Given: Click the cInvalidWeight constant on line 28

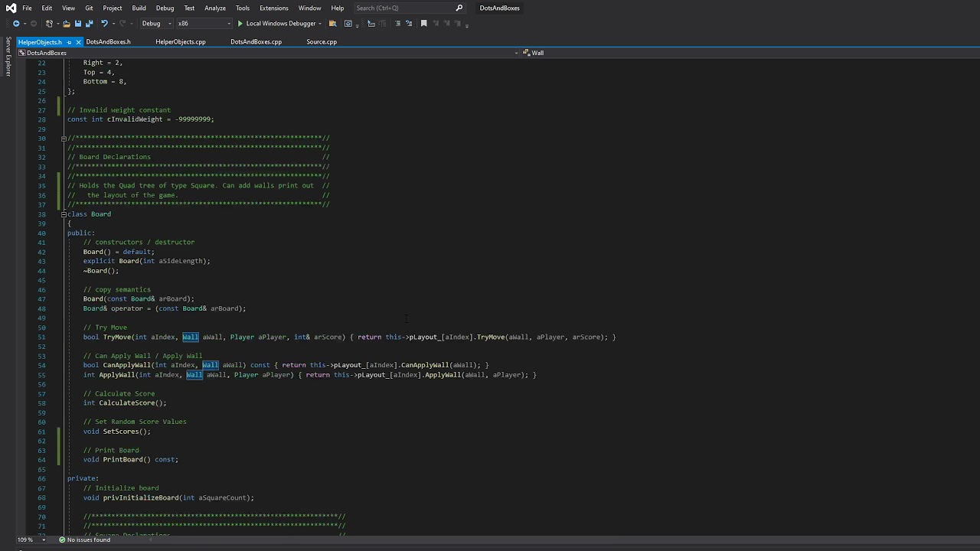Looking at the screenshot, I should (135, 119).
